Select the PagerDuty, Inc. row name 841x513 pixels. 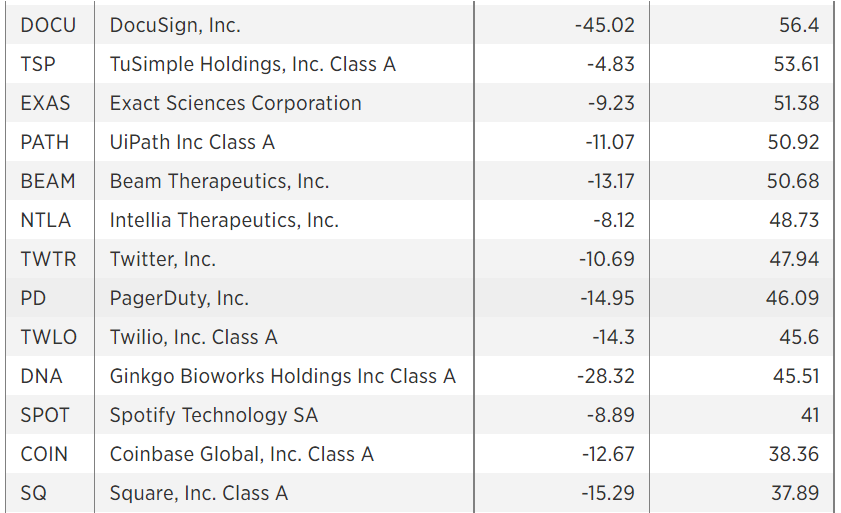click(x=179, y=298)
